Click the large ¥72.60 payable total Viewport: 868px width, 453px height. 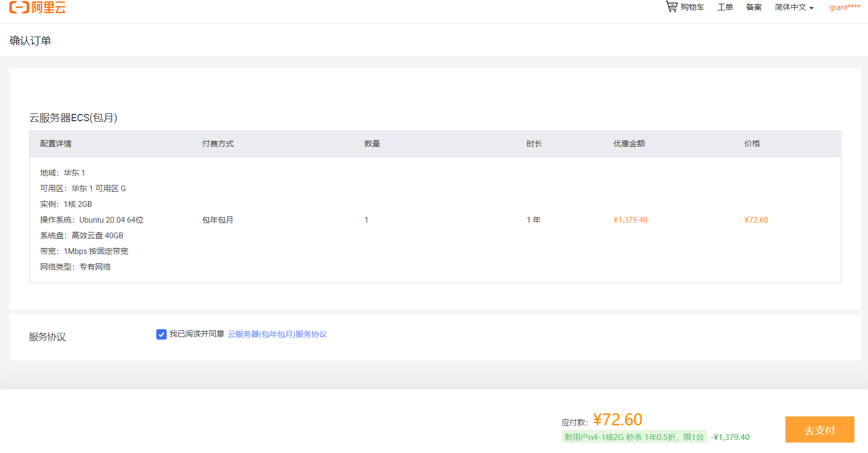618,420
